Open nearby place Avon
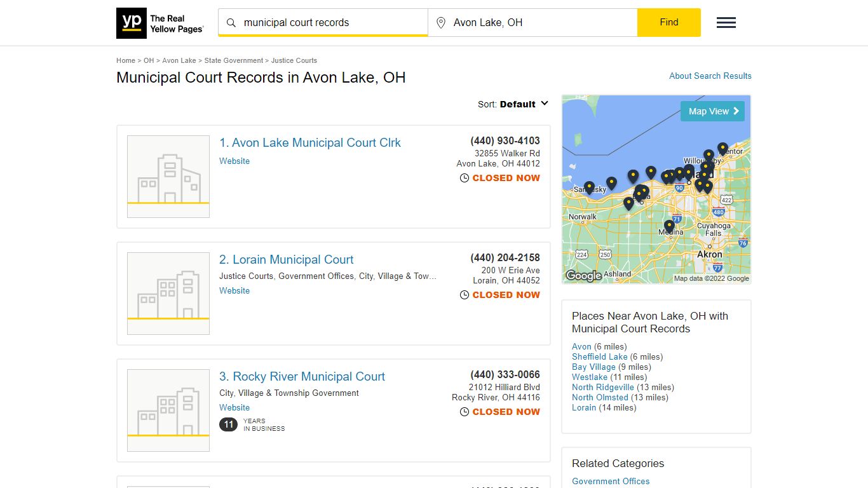The image size is (868, 488). [x=581, y=346]
